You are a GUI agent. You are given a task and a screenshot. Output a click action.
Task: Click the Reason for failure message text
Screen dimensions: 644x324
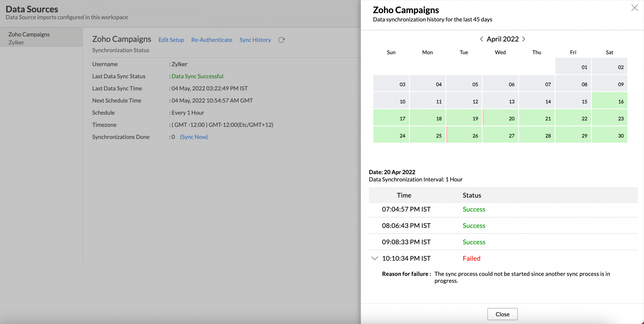522,277
